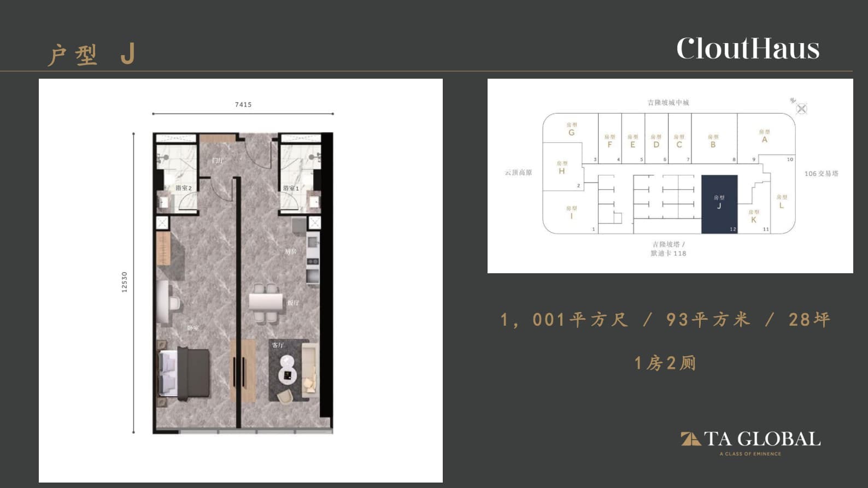Viewport: 868px width, 488px height.
Task: Click the 7415 width dimension label
Action: (x=243, y=104)
